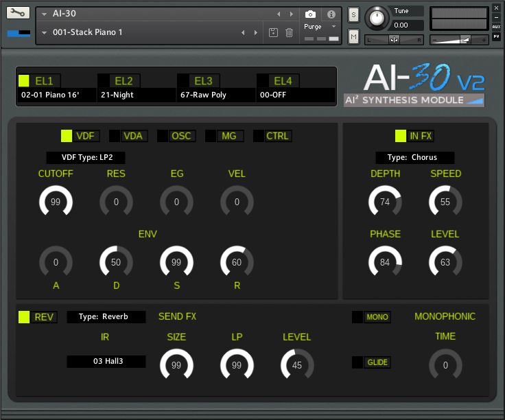Screen dimensions: 505x420
Task: Select the EL2 element
Action: coord(119,81)
